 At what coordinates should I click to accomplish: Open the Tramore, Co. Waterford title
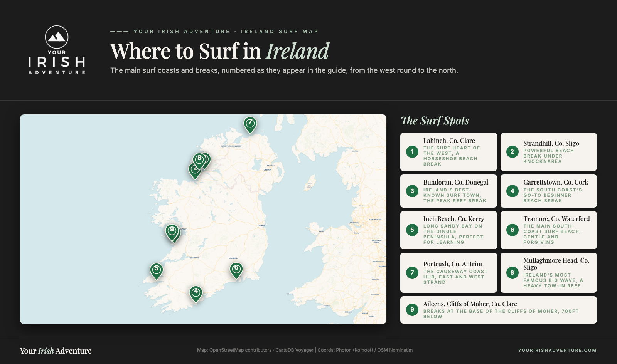[x=556, y=219]
